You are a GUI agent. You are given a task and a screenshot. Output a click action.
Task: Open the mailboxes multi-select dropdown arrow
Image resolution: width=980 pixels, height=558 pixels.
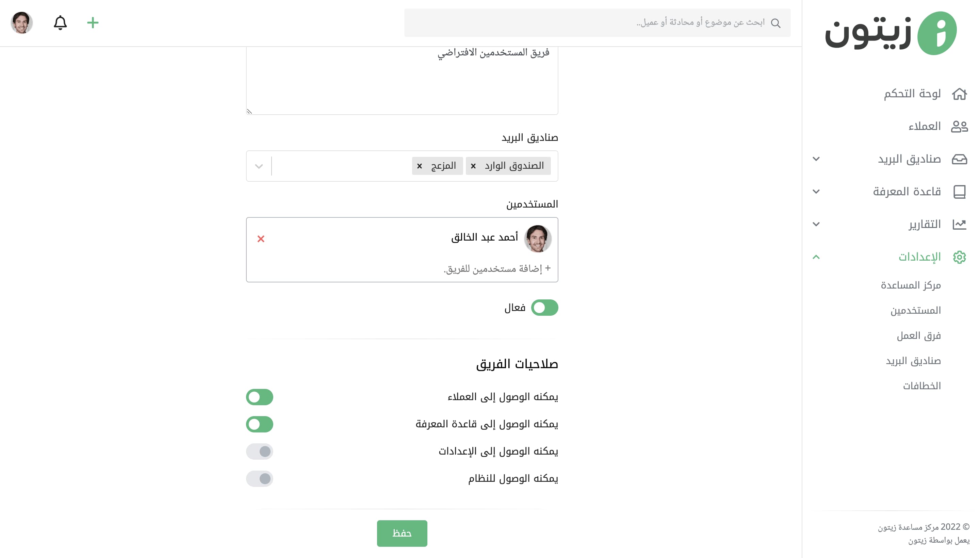click(x=259, y=166)
